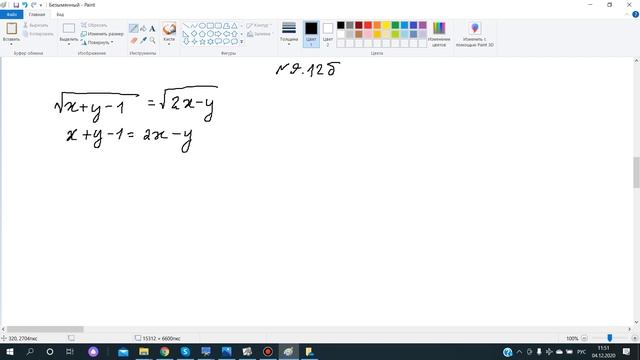Pick the yellow color swatch
640x360 pixels.
pos(386,25)
